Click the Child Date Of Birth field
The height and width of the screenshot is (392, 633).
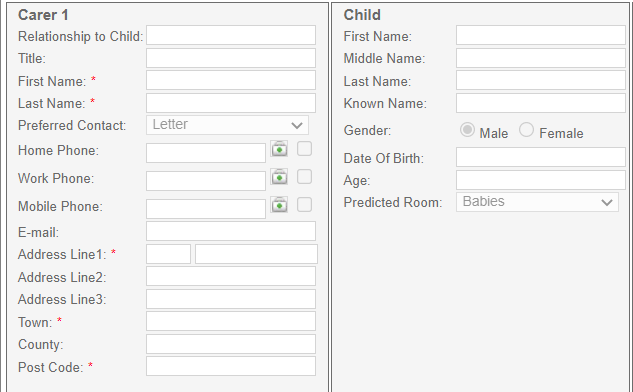(x=541, y=157)
